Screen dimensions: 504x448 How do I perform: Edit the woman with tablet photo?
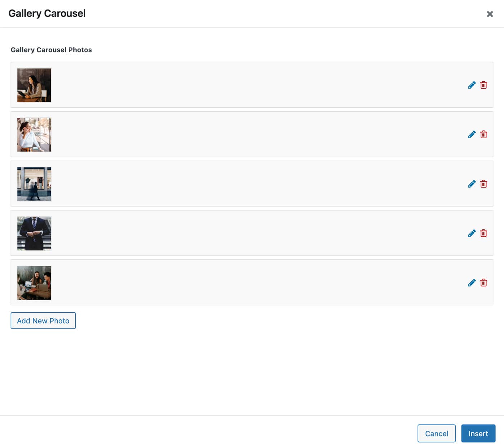click(x=472, y=85)
